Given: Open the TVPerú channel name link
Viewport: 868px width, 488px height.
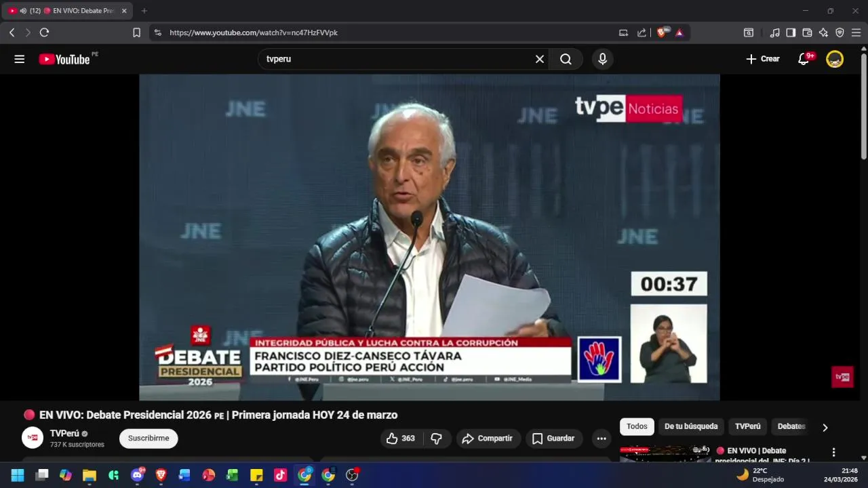Looking at the screenshot, I should tap(64, 433).
